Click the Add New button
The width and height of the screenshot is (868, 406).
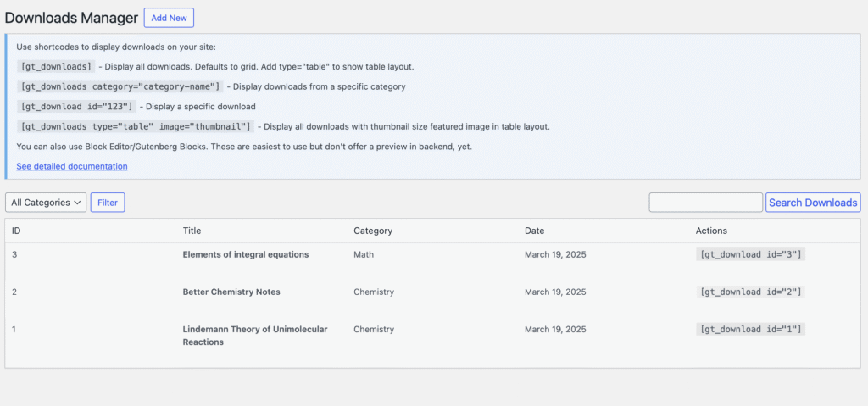(x=169, y=18)
